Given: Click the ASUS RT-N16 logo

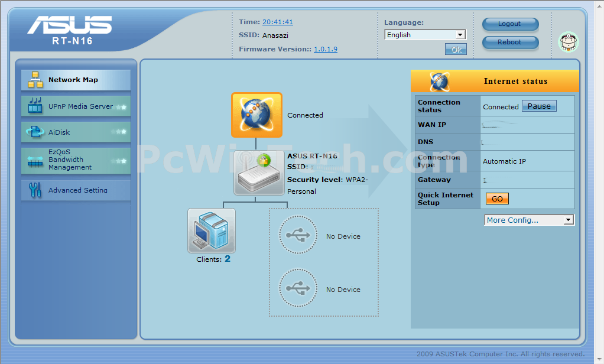Looking at the screenshot, I should (70, 30).
